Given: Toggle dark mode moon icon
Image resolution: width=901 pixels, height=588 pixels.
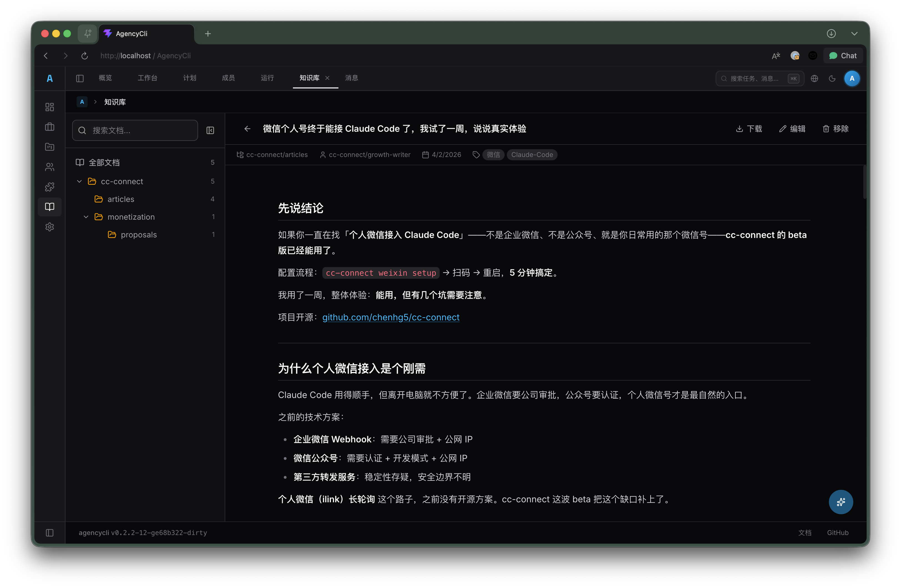Looking at the screenshot, I should tap(832, 78).
